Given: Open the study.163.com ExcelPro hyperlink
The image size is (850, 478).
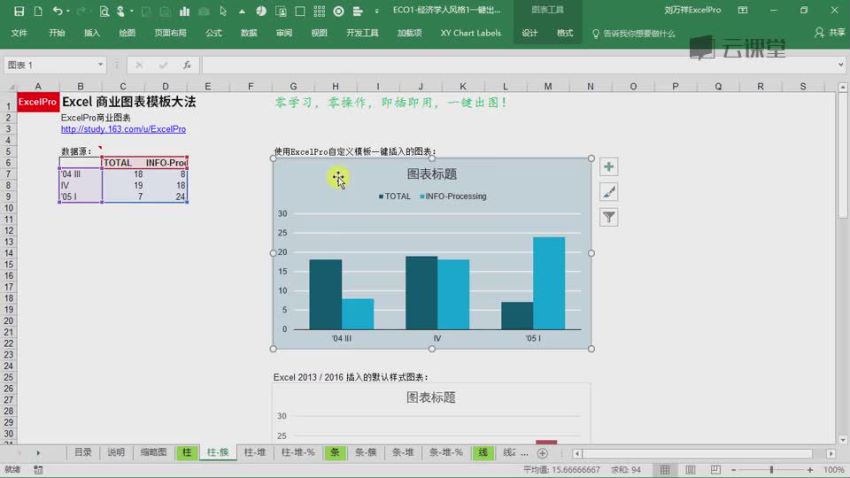Looking at the screenshot, I should point(124,130).
